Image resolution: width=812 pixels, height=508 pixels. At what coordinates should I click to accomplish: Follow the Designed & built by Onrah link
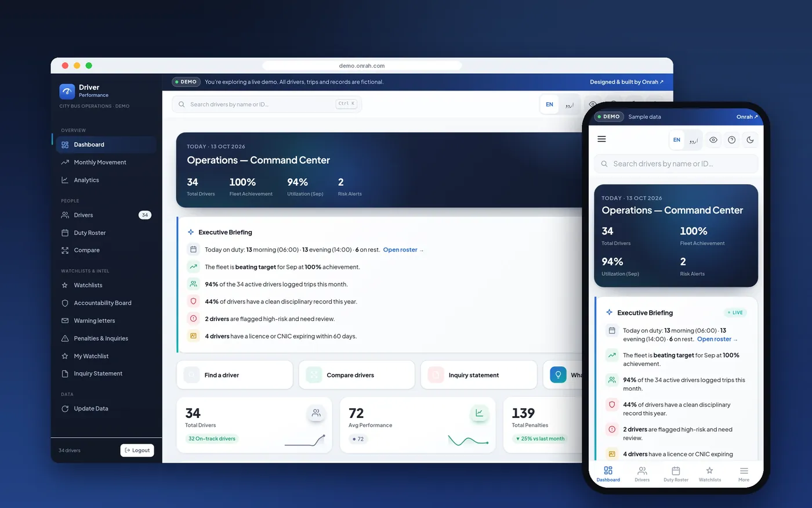click(626, 82)
